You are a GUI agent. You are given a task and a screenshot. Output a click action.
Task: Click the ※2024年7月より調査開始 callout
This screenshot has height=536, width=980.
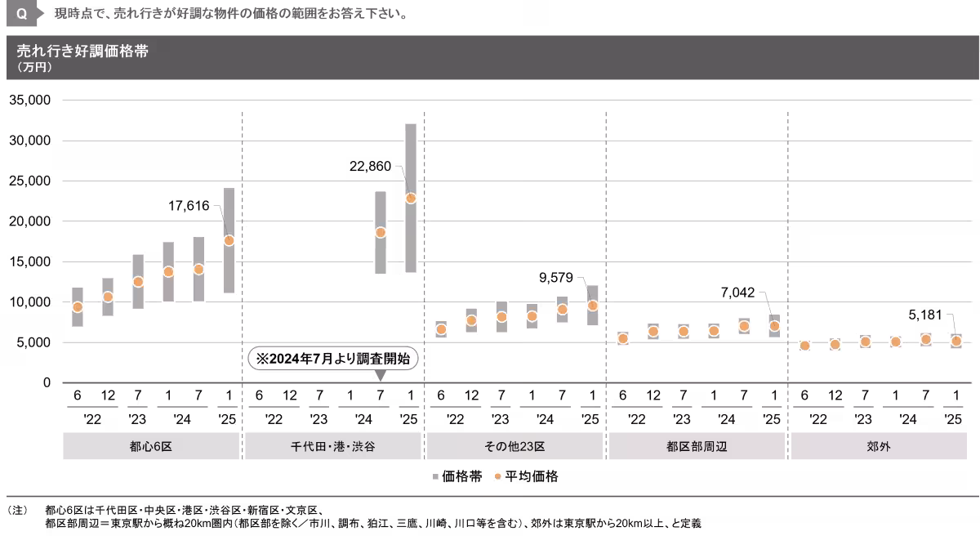pos(332,358)
